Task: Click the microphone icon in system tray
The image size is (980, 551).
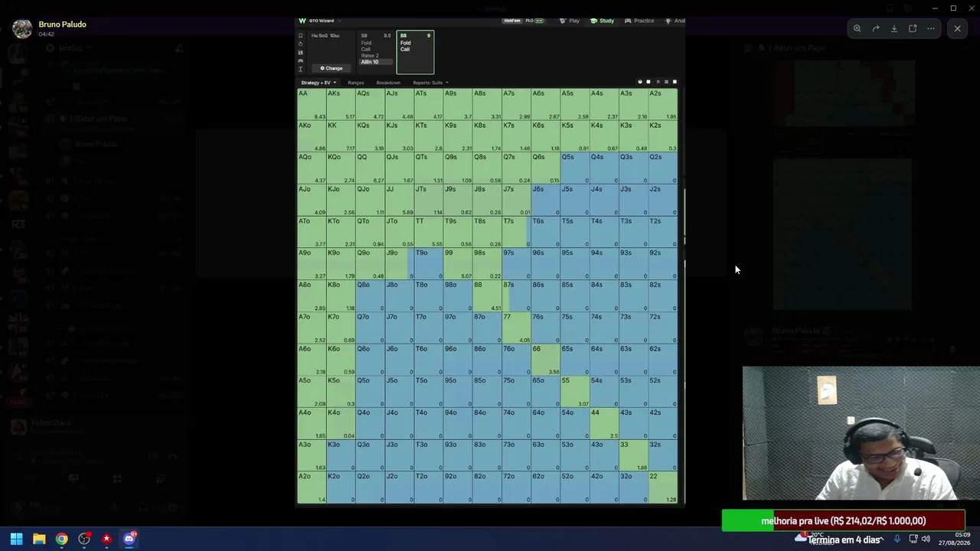Action: [x=897, y=539]
